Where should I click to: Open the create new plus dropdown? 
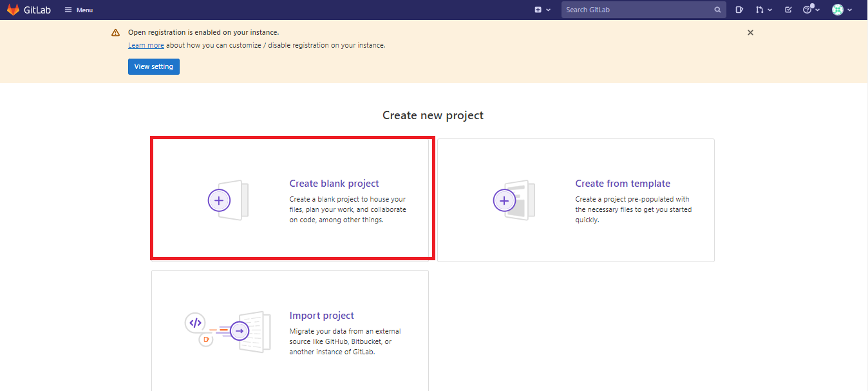[x=542, y=10]
